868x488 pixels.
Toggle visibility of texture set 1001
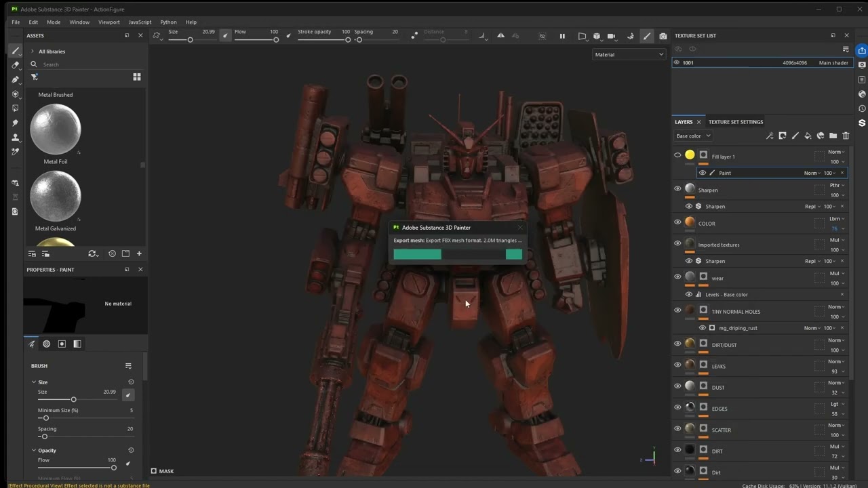677,62
